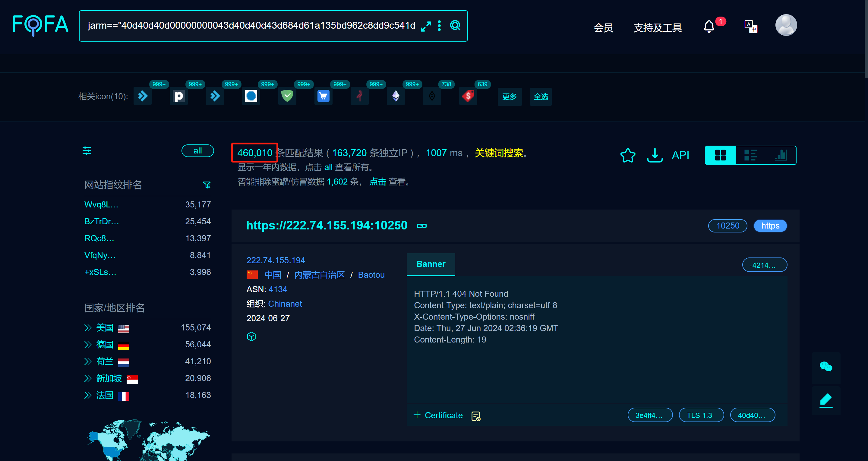Viewport: 868px width, 461px height.
Task: Expand the query input with arrows icon
Action: (x=426, y=26)
